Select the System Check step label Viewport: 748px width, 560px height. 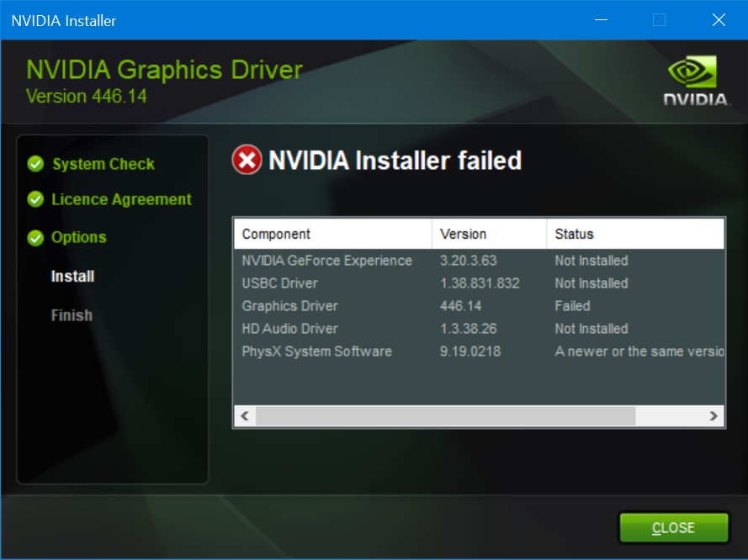103,164
